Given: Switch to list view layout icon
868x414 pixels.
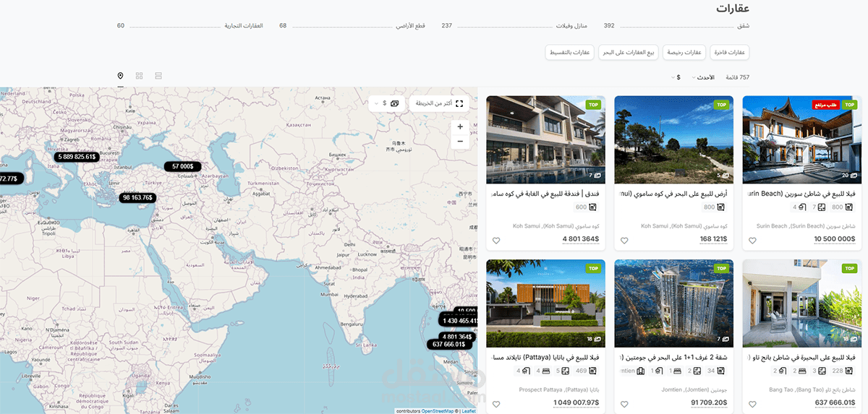Looking at the screenshot, I should [158, 76].
